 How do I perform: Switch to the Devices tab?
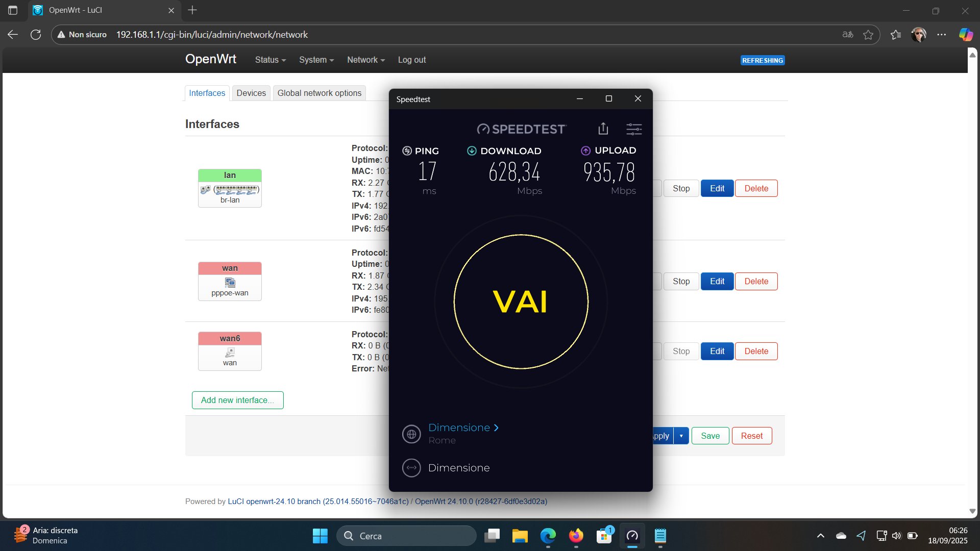[251, 93]
